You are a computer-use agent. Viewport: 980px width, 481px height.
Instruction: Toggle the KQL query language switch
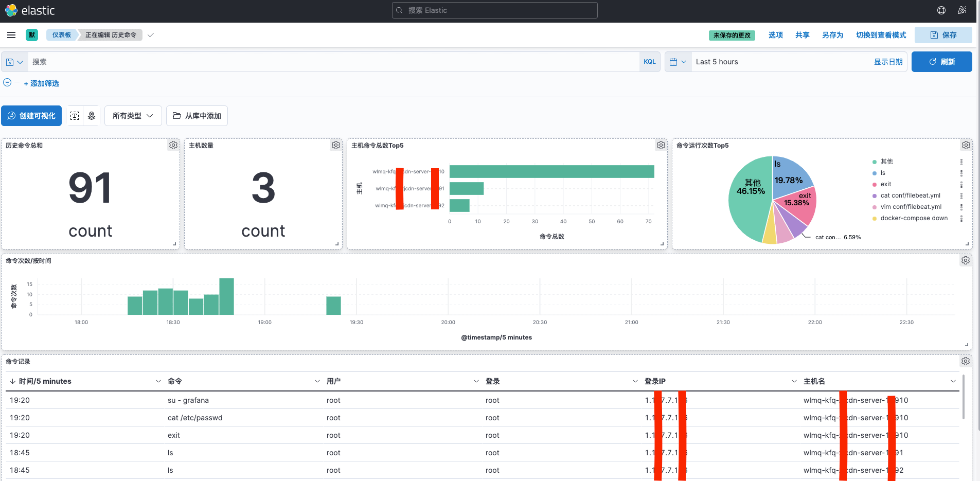[x=649, y=62]
